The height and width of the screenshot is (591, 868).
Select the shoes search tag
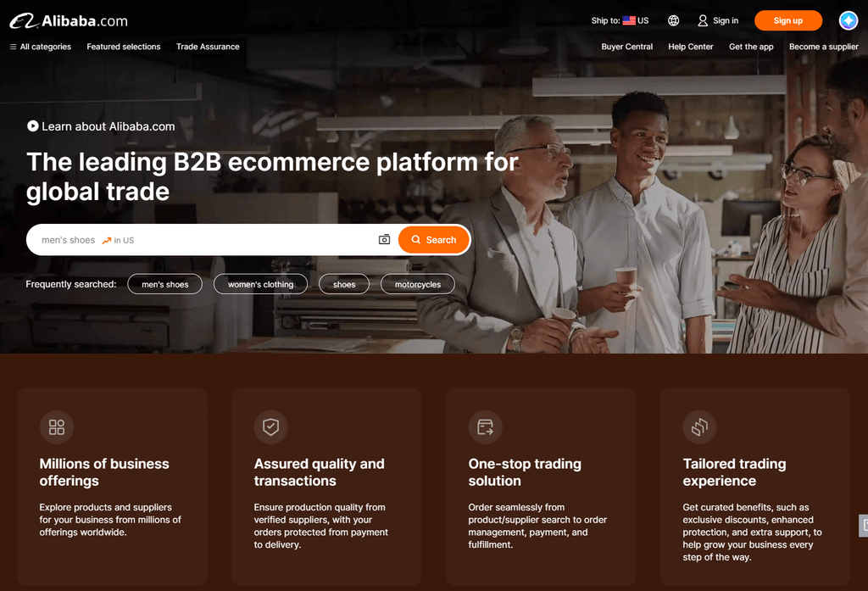click(x=344, y=284)
